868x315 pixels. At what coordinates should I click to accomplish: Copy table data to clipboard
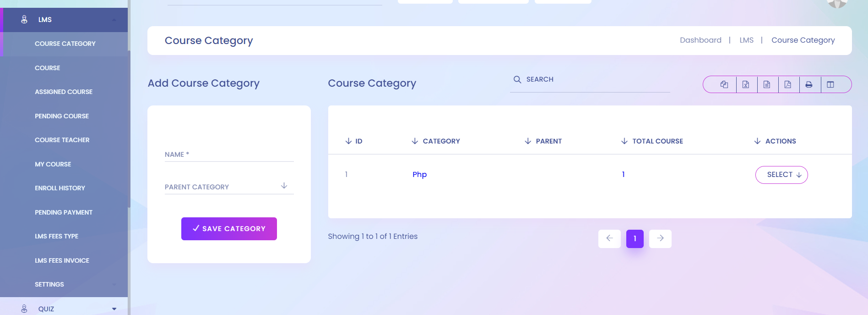(724, 84)
